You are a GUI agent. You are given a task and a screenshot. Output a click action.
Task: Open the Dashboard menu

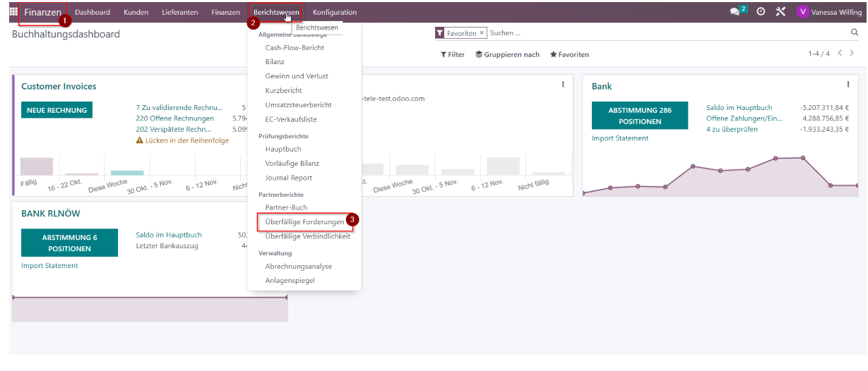coord(93,12)
